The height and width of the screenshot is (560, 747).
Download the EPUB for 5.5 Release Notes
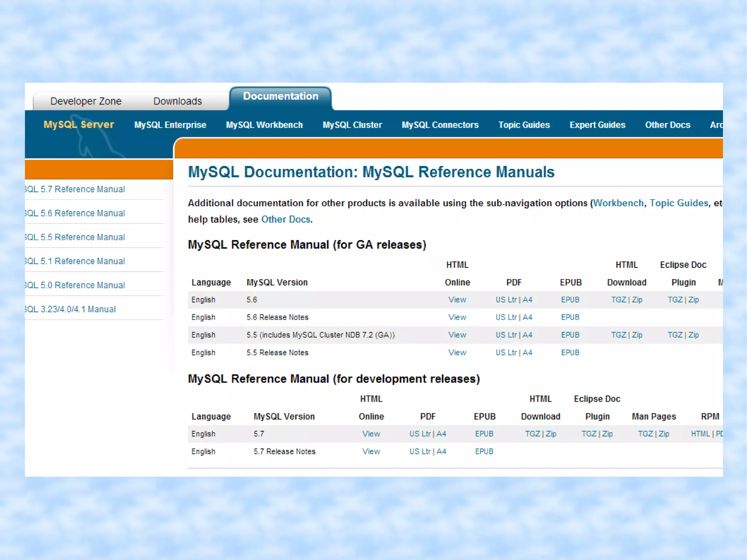pyautogui.click(x=570, y=352)
